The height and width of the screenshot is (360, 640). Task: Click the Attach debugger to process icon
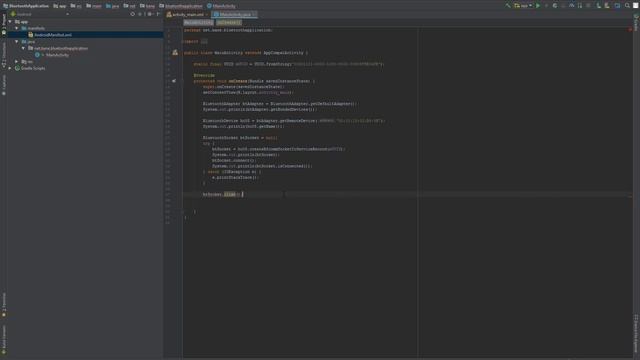(x=580, y=6)
